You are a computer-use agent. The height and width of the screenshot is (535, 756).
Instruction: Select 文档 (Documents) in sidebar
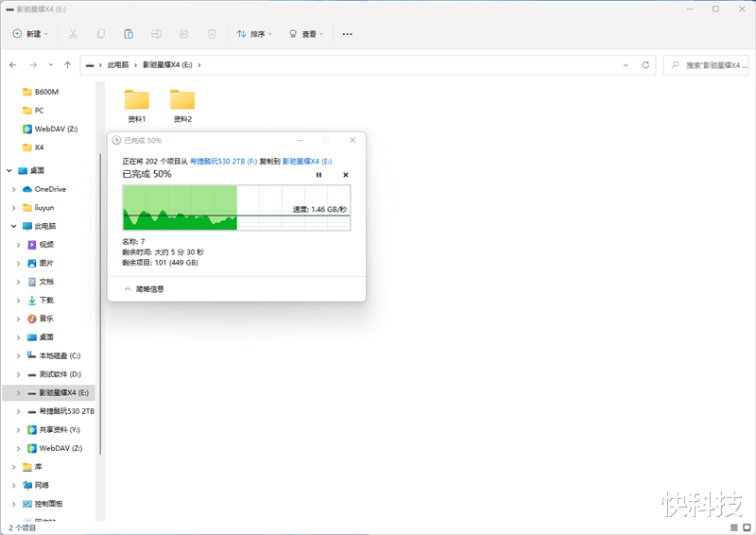click(x=41, y=282)
